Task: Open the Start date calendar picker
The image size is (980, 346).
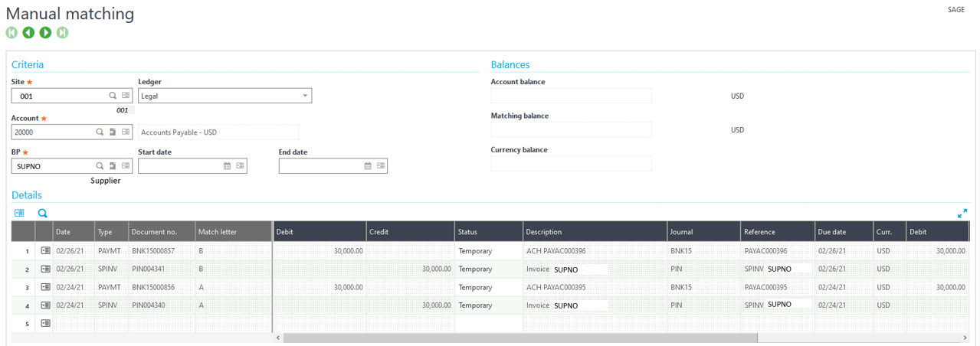Action: coord(227,166)
